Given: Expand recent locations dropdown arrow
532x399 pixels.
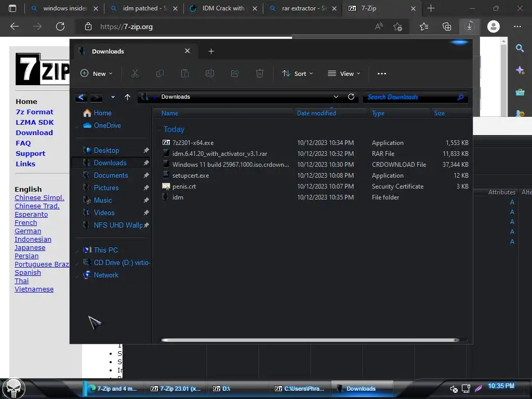Looking at the screenshot, I should coord(113,97).
